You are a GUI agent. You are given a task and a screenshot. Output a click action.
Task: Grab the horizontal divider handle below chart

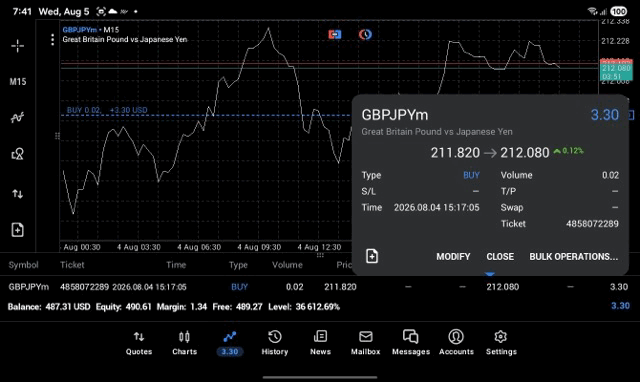(320, 255)
